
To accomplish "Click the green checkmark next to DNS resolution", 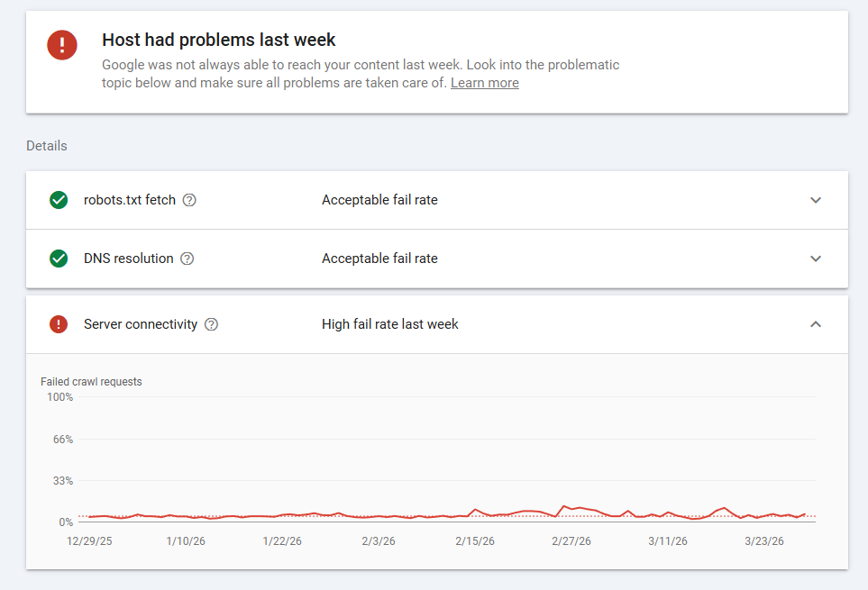I will click(59, 259).
